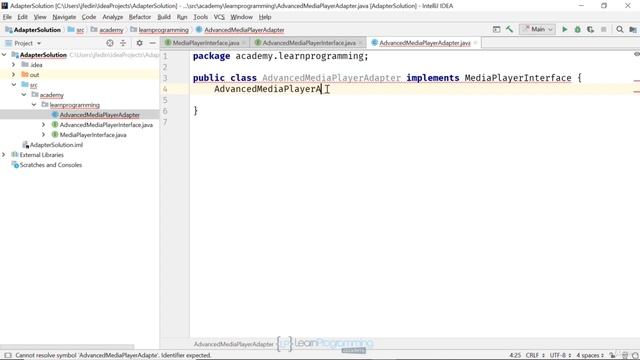Viewport: 640px width, 360px height.
Task: Collapse the src folder
Action: click(14, 85)
